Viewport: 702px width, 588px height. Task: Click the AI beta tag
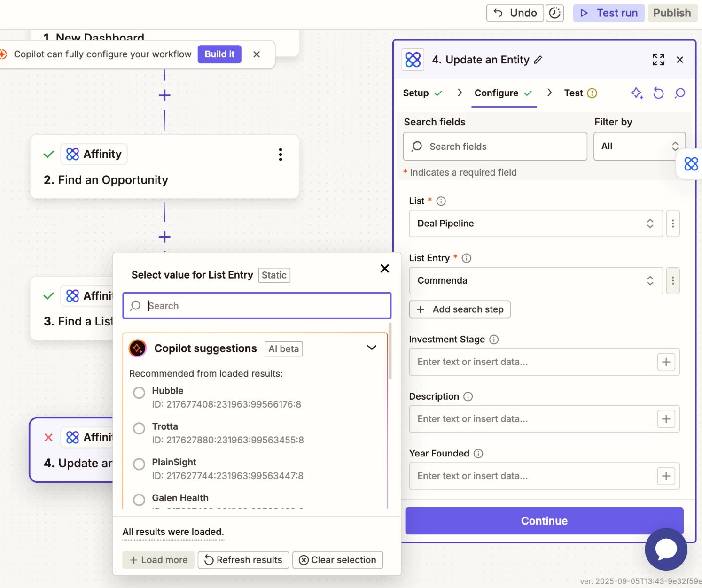tap(283, 349)
